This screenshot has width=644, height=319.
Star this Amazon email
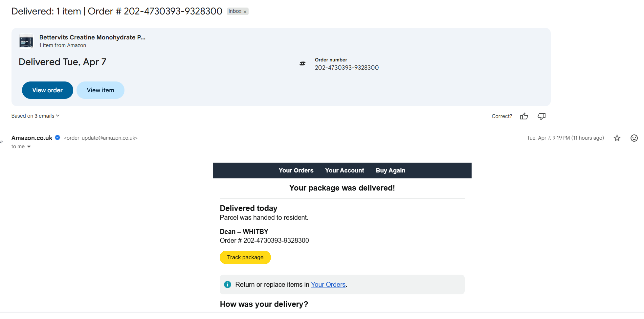(617, 138)
